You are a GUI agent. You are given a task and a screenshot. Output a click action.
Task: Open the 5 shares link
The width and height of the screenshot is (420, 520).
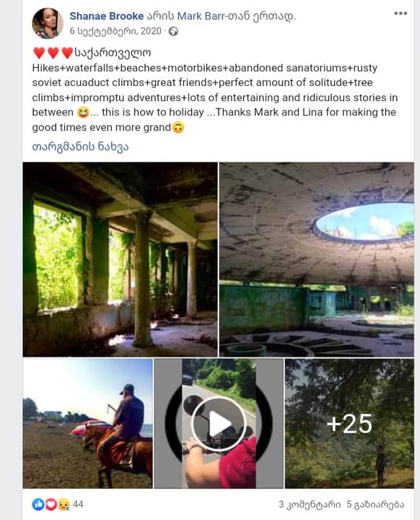click(375, 504)
